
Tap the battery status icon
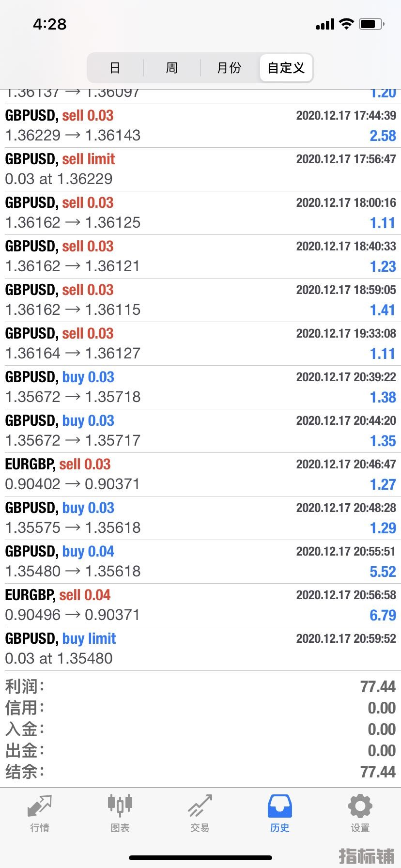[x=371, y=24]
